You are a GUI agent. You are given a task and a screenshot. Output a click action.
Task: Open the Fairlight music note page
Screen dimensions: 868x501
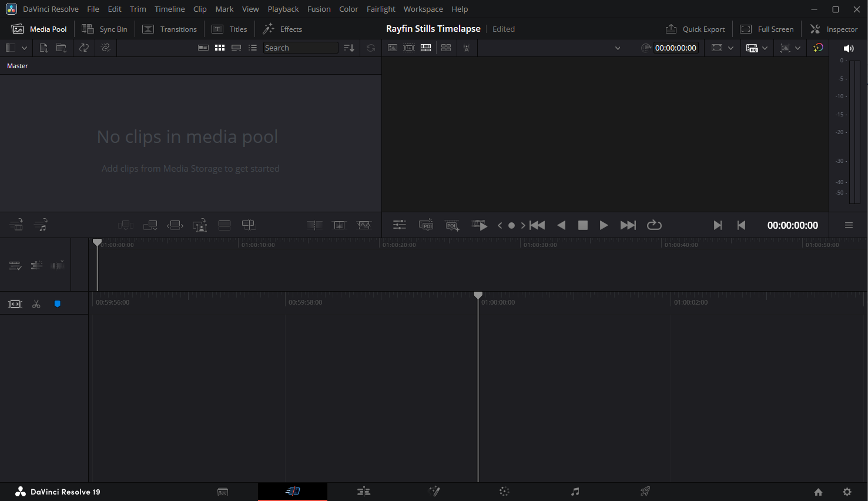tap(575, 492)
